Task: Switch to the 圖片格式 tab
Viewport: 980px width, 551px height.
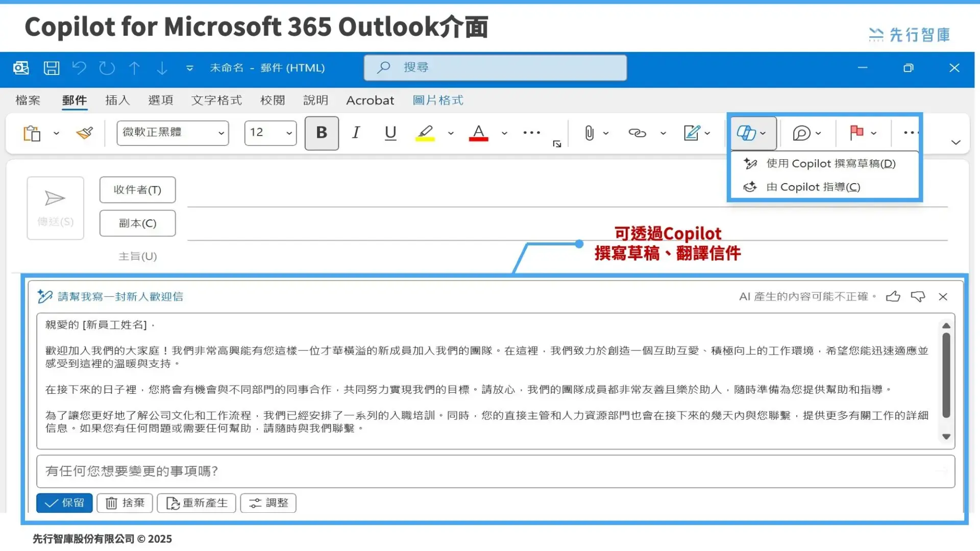Action: 438,100
